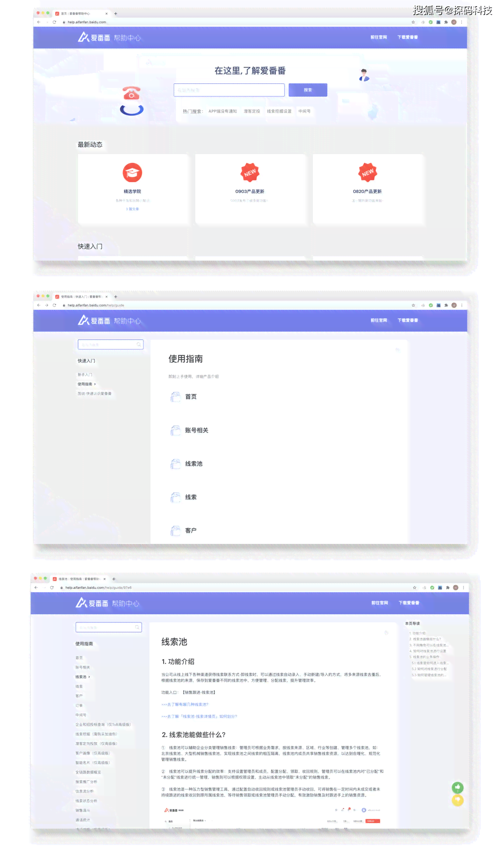Screen dimensions: 504x858
Task: Reload the 线索池 page in the browser
Action: 52,588
